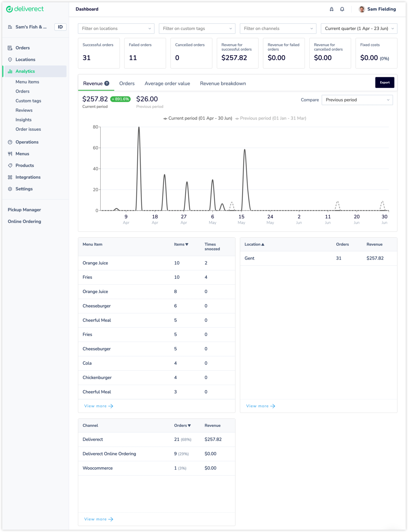This screenshot has width=408, height=532.
Task: Click View more under Channel table
Action: click(x=99, y=519)
